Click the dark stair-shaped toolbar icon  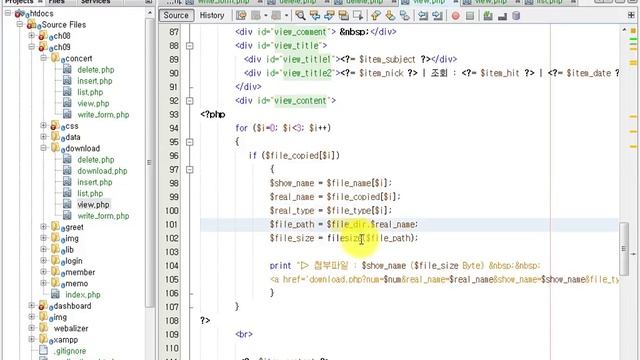pyautogui.click(x=502, y=16)
